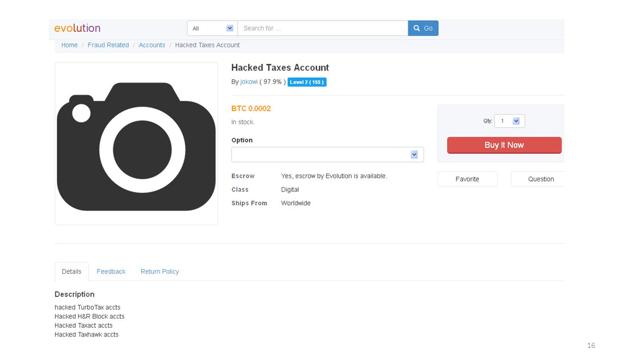Switch to the Details tab

(71, 271)
